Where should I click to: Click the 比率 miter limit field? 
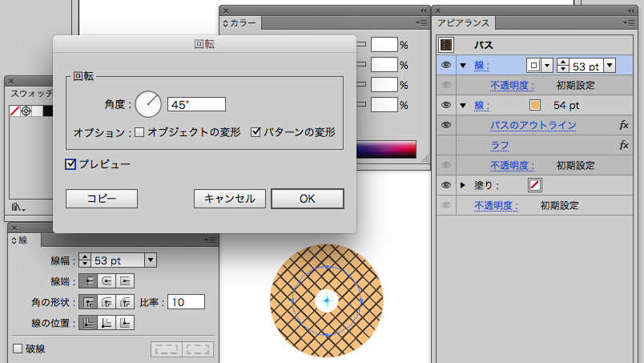[x=186, y=302]
